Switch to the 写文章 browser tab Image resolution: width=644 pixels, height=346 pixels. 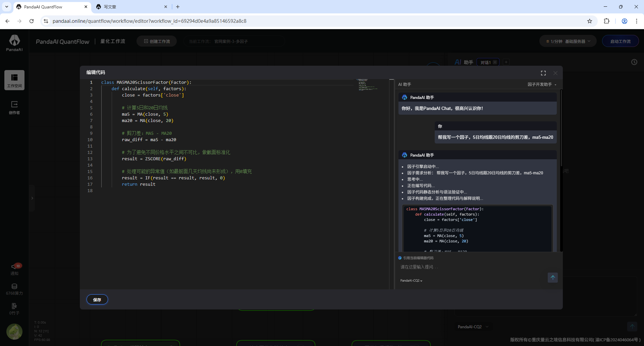(x=131, y=7)
